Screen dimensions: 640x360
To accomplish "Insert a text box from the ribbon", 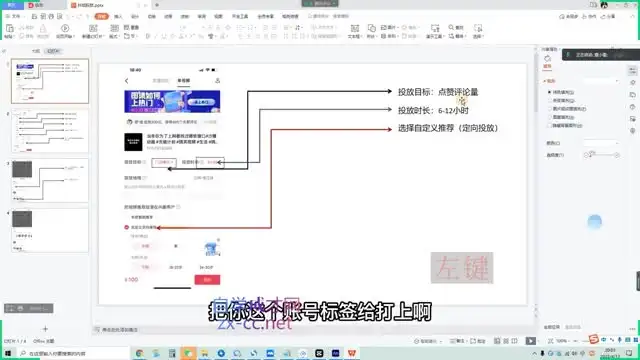I will 355,28.
